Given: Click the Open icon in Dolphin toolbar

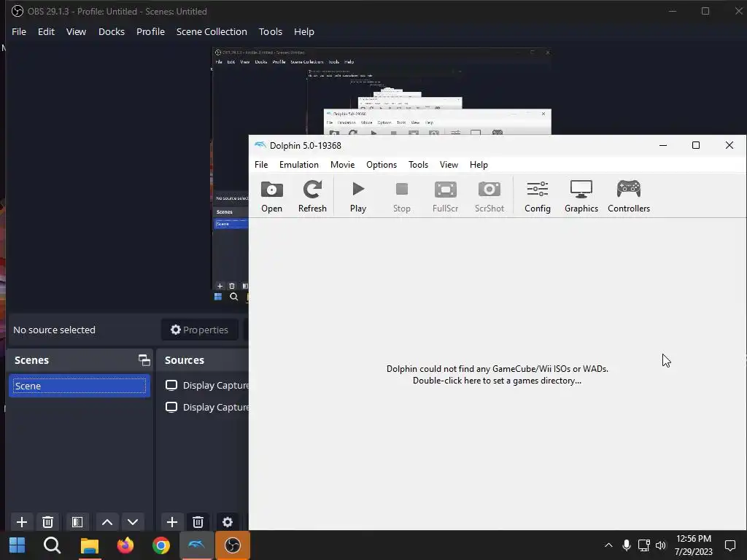Looking at the screenshot, I should pyautogui.click(x=271, y=196).
